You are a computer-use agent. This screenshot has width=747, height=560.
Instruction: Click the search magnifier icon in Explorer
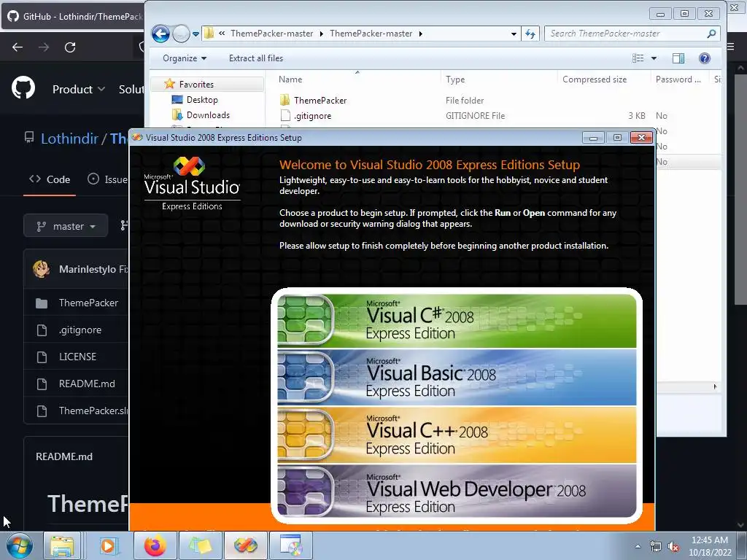tap(711, 34)
